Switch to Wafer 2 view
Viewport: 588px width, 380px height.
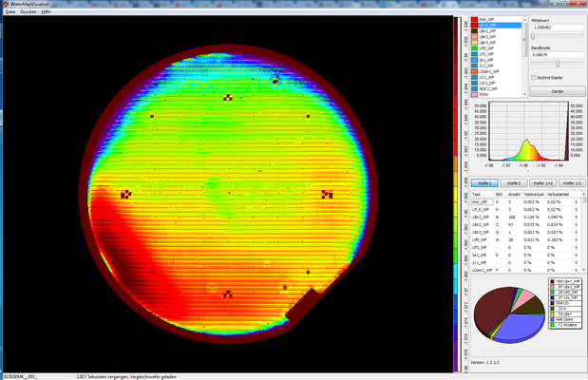pos(514,182)
